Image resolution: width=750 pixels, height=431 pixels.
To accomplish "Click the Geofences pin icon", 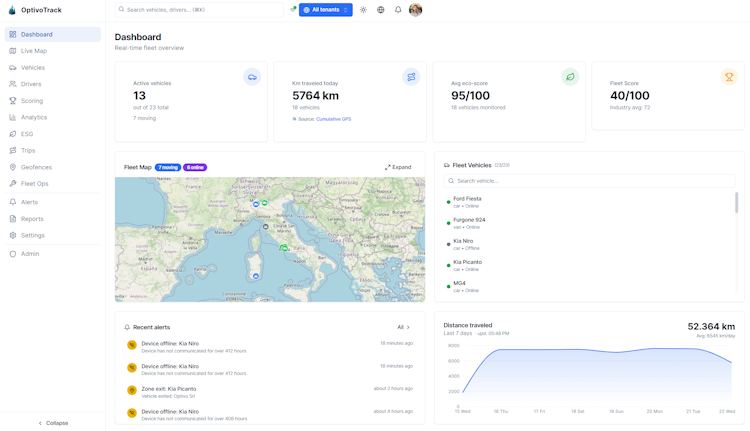I will coord(13,167).
